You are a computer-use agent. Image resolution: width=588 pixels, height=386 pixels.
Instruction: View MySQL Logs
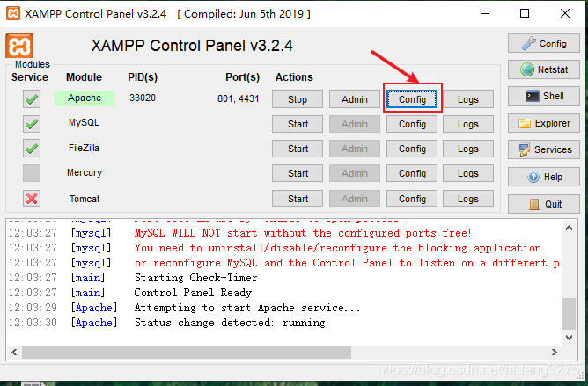point(468,124)
